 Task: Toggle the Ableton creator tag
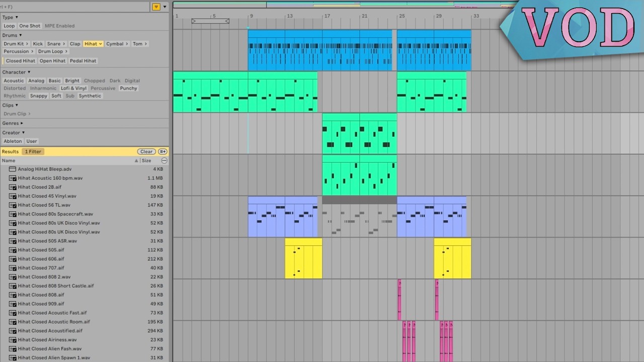(x=13, y=141)
